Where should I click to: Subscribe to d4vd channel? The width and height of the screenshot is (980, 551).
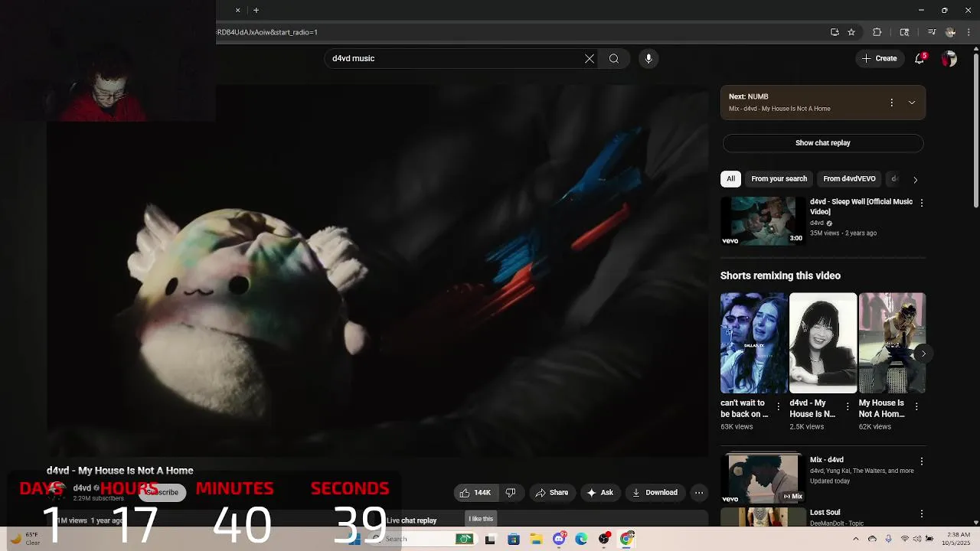point(162,492)
